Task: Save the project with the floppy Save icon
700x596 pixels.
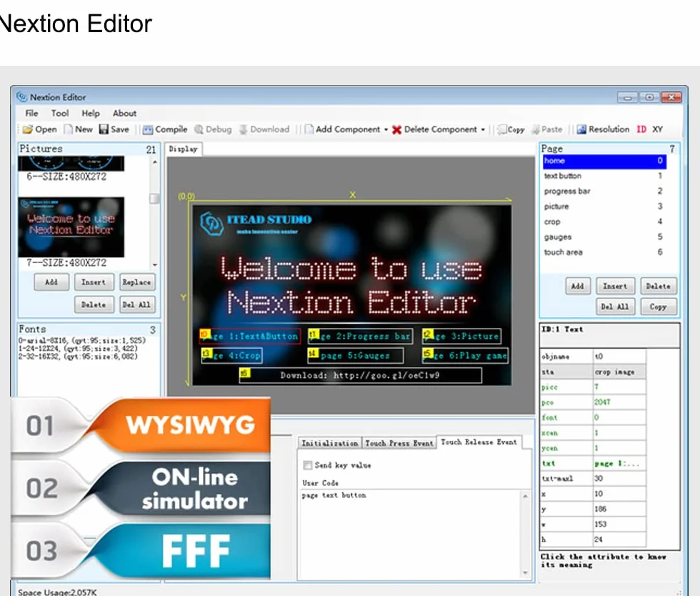Action: pyautogui.click(x=104, y=129)
